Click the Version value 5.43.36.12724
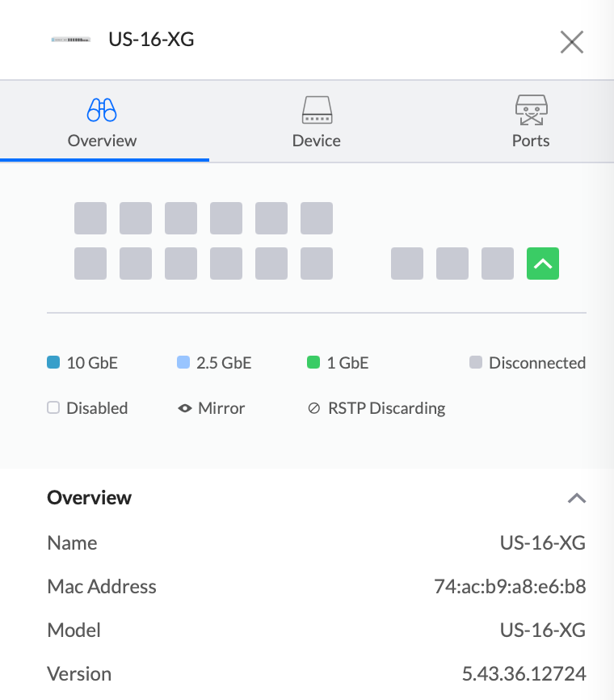This screenshot has width=614, height=700. 524,673
